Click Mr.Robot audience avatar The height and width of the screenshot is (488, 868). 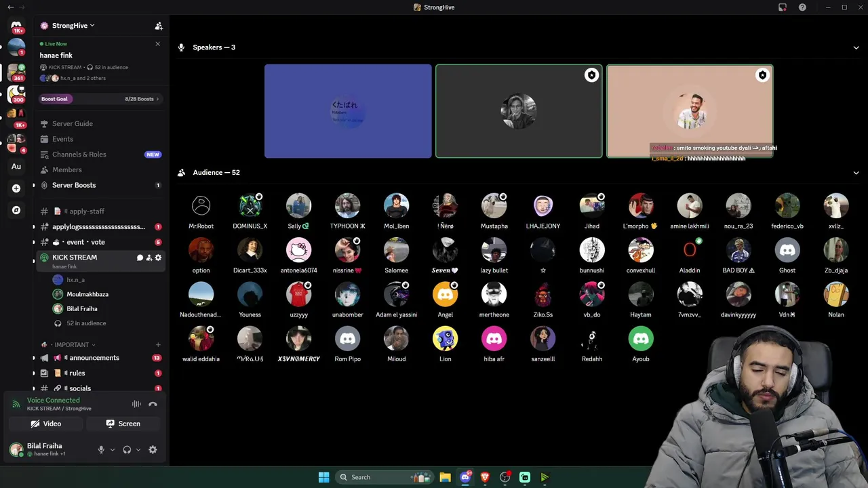coord(201,205)
